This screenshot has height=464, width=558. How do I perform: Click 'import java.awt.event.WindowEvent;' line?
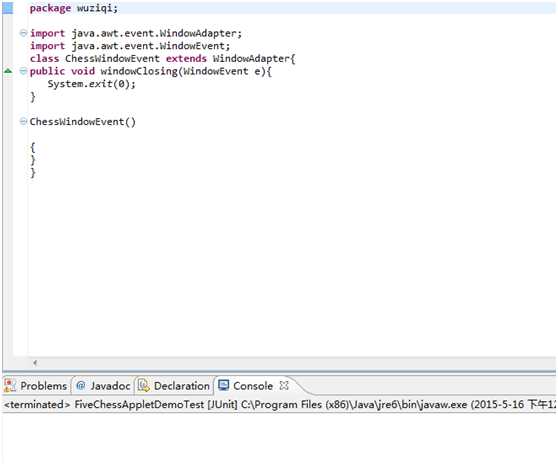tap(130, 46)
